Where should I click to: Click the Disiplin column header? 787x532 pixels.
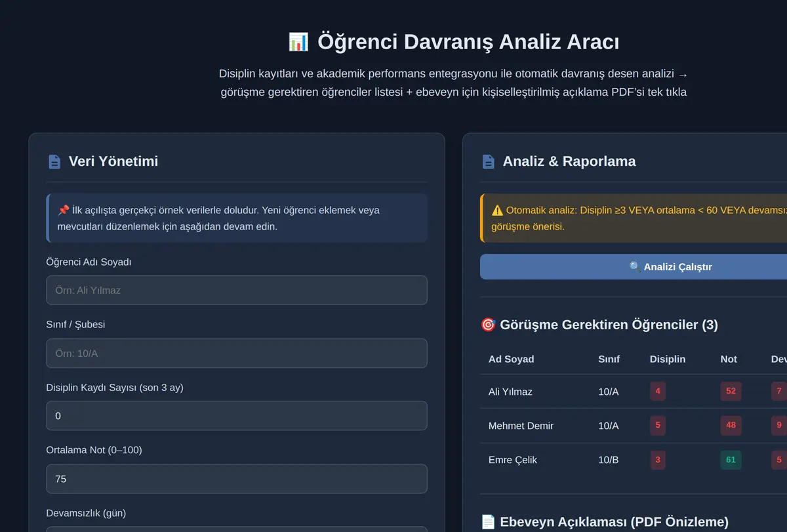pos(668,359)
